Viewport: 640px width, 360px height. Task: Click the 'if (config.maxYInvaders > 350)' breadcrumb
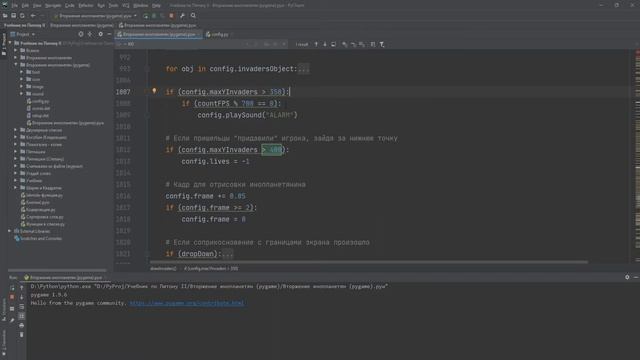(211, 269)
